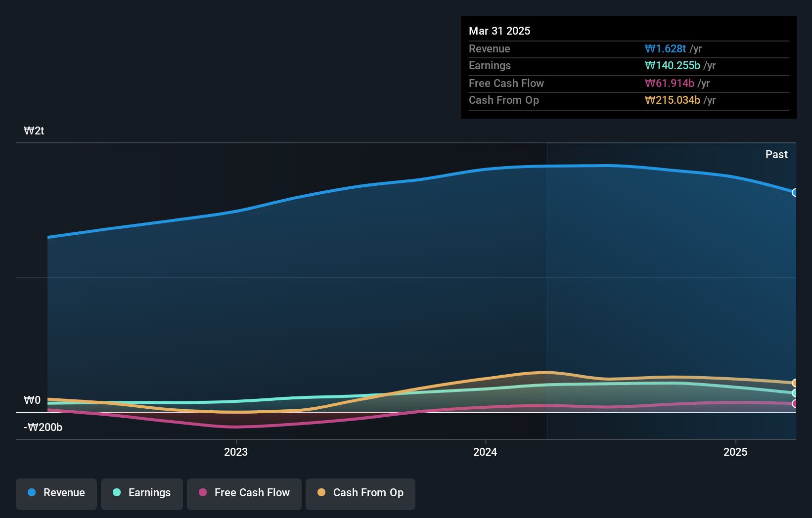The image size is (812, 518).
Task: Click the ₩0 y-axis label
Action: [x=32, y=400]
